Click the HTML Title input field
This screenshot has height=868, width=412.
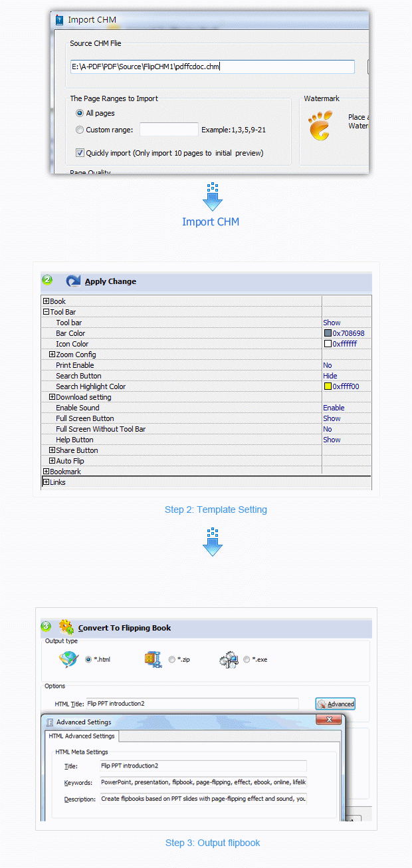[192, 704]
